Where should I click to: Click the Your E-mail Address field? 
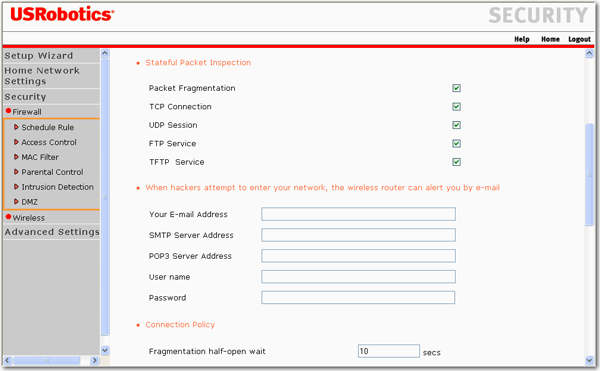point(358,214)
